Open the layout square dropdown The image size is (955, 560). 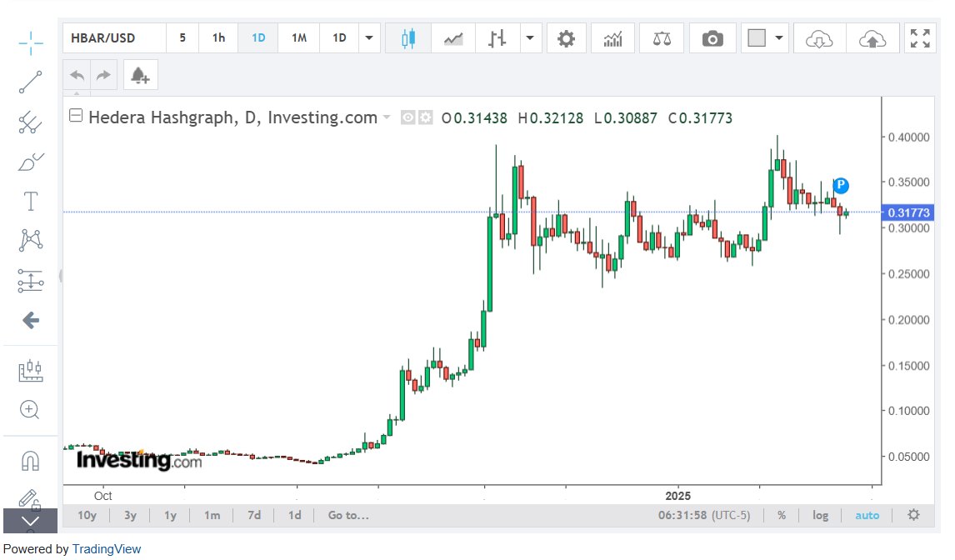(765, 38)
